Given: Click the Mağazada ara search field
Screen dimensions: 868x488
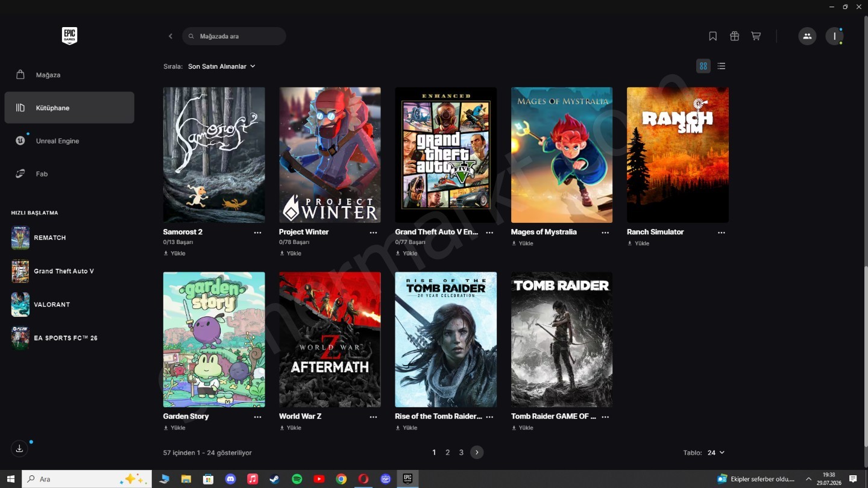Looking at the screenshot, I should point(234,36).
